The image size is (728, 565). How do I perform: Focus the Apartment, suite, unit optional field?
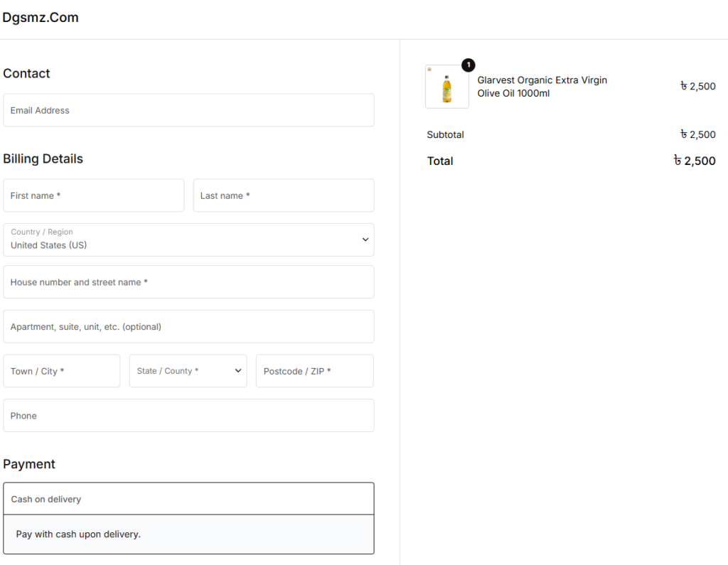pyautogui.click(x=188, y=327)
